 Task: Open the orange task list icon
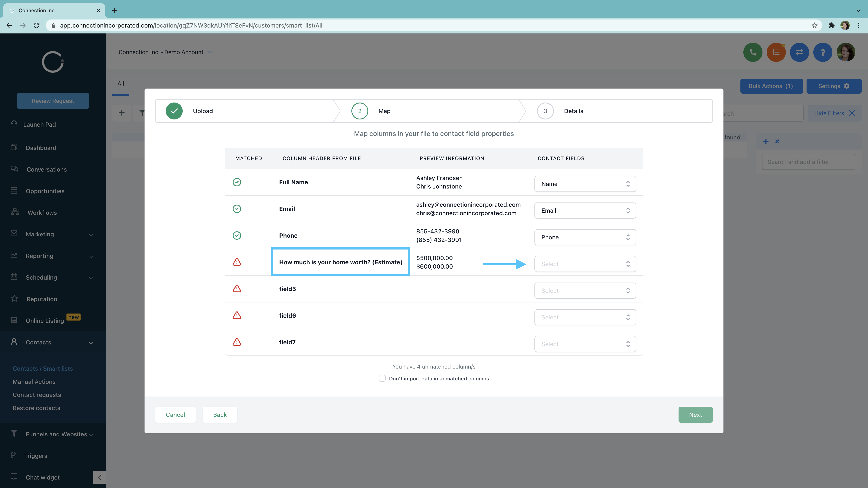pyautogui.click(x=776, y=52)
